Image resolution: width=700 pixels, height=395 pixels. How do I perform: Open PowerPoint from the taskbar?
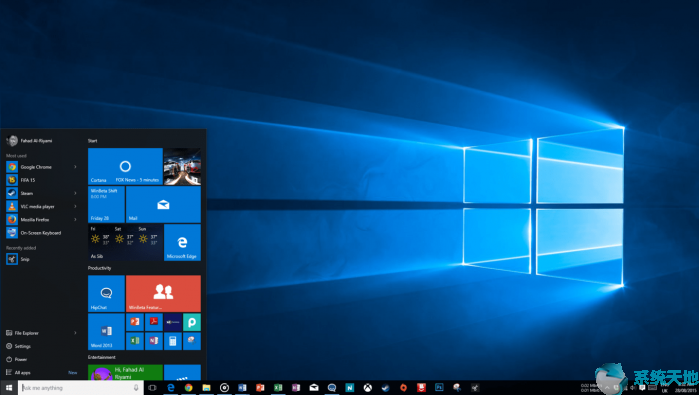(260, 388)
